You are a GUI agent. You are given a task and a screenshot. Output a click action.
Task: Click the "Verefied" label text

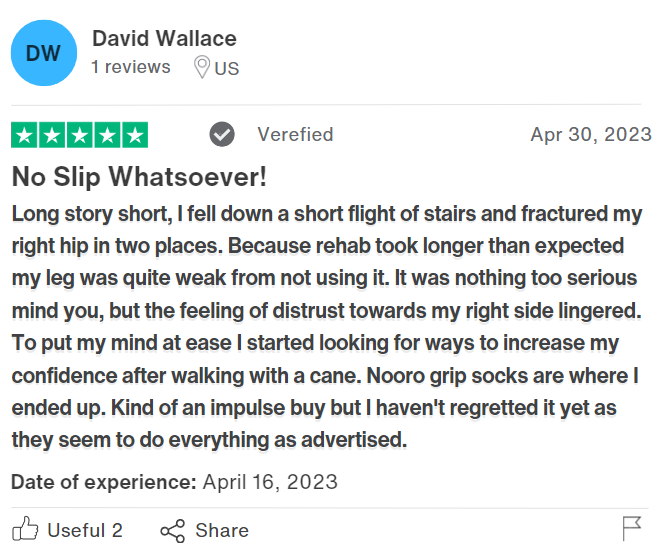point(295,134)
